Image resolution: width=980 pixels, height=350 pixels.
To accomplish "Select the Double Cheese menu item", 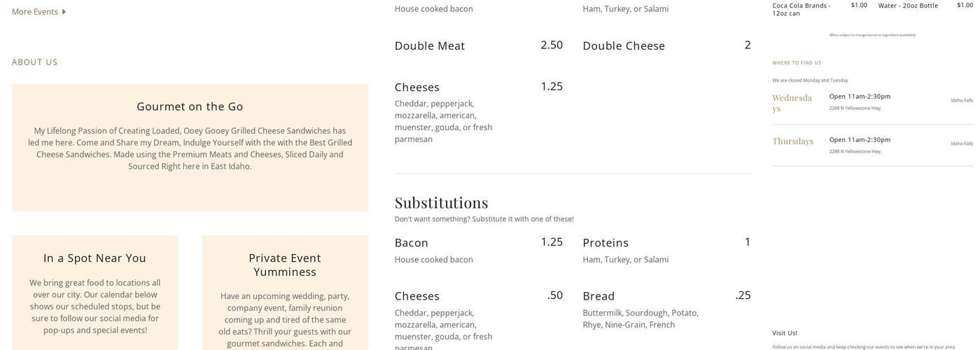I will pyautogui.click(x=624, y=45).
